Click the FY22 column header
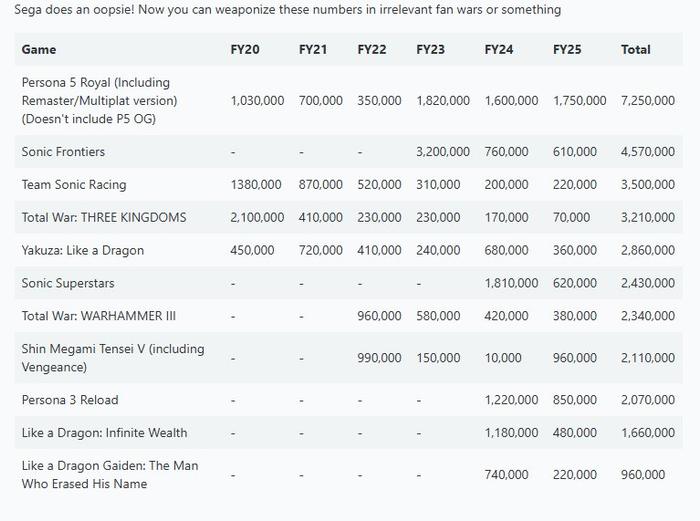Screen dimensions: 700x521 point(371,49)
